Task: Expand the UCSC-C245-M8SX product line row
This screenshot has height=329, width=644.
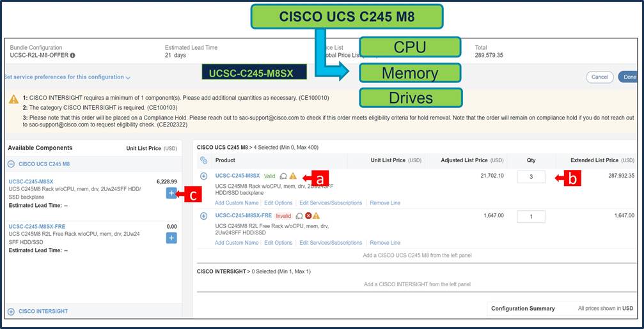Action: tap(203, 176)
